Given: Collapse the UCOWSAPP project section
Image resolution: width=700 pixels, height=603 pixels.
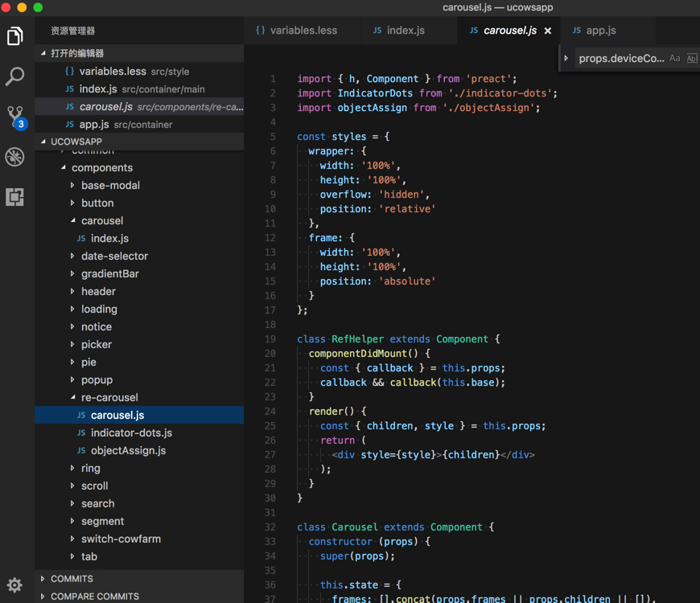Looking at the screenshot, I should pos(76,142).
